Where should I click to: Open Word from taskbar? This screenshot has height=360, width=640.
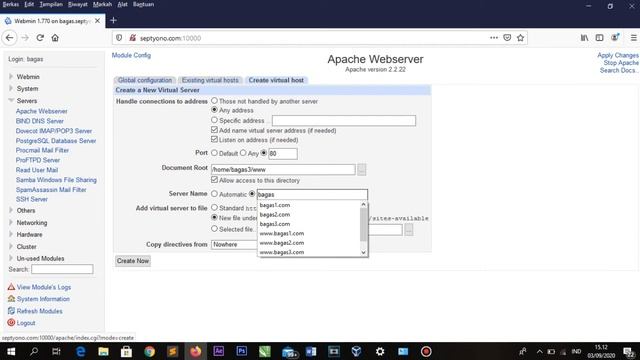[311, 351]
